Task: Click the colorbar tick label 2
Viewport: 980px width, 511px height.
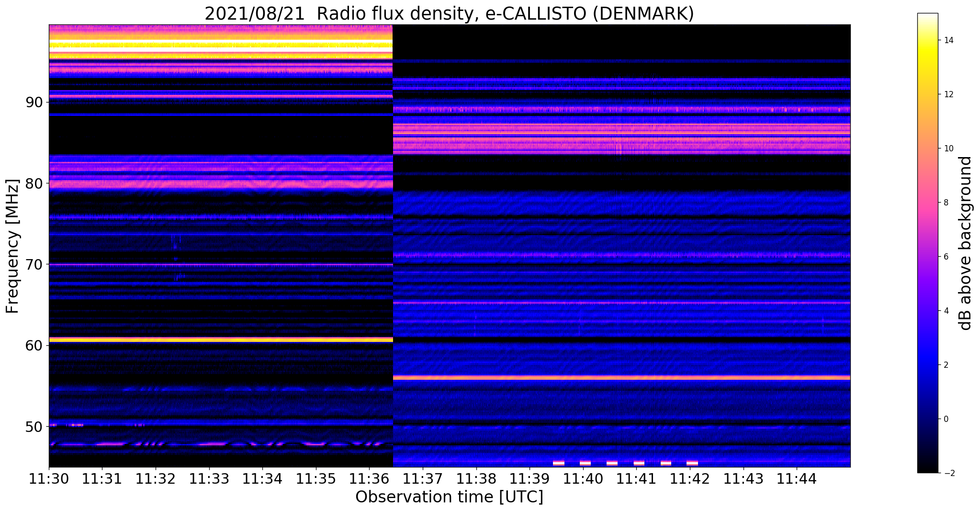Action: pyautogui.click(x=945, y=365)
